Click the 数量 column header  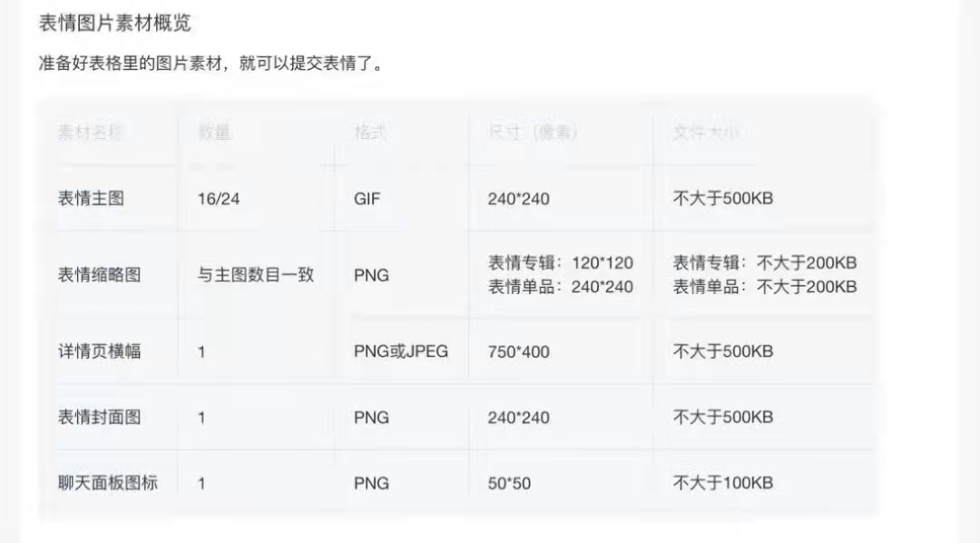tap(214, 133)
